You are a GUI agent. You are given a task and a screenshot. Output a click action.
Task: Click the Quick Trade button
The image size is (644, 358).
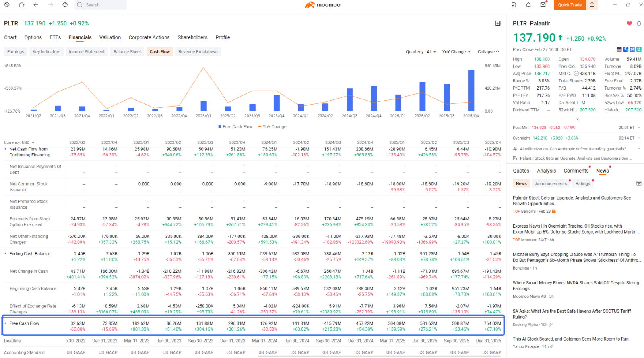570,5
